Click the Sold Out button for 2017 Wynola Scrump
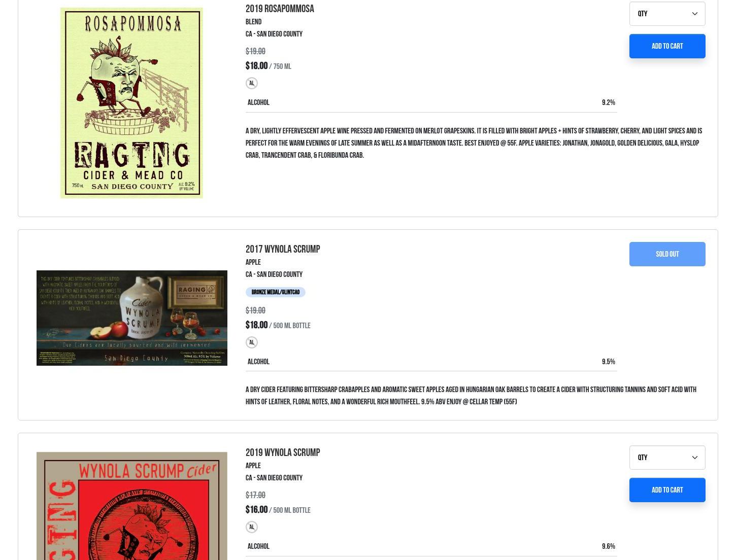Screen dimensions: 736x560 click(x=667, y=254)
